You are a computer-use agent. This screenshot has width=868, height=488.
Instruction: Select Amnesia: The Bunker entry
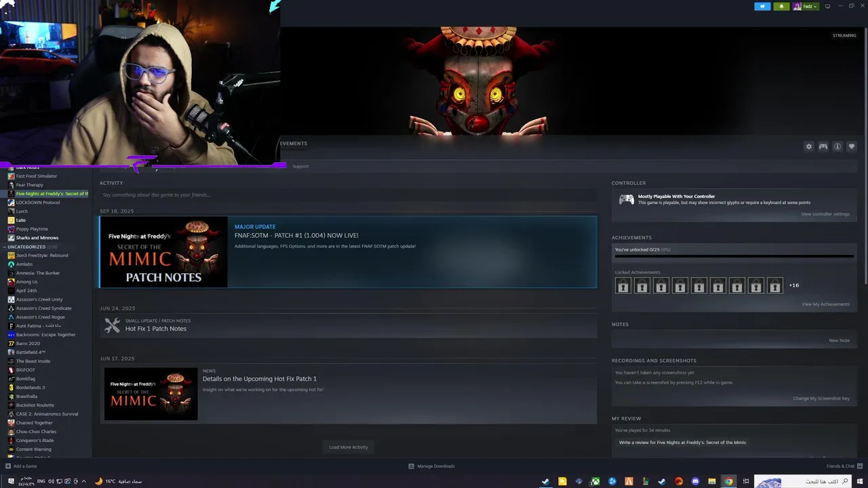(x=38, y=273)
